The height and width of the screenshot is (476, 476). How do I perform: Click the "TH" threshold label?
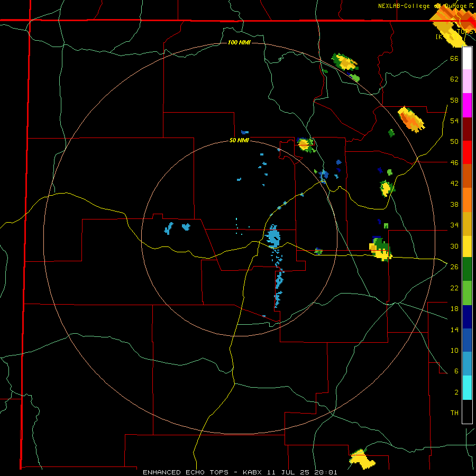[x=454, y=413]
